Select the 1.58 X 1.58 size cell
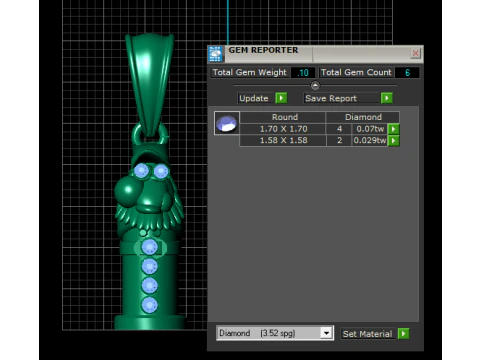Image resolution: width=480 pixels, height=360 pixels. pyautogui.click(x=283, y=140)
